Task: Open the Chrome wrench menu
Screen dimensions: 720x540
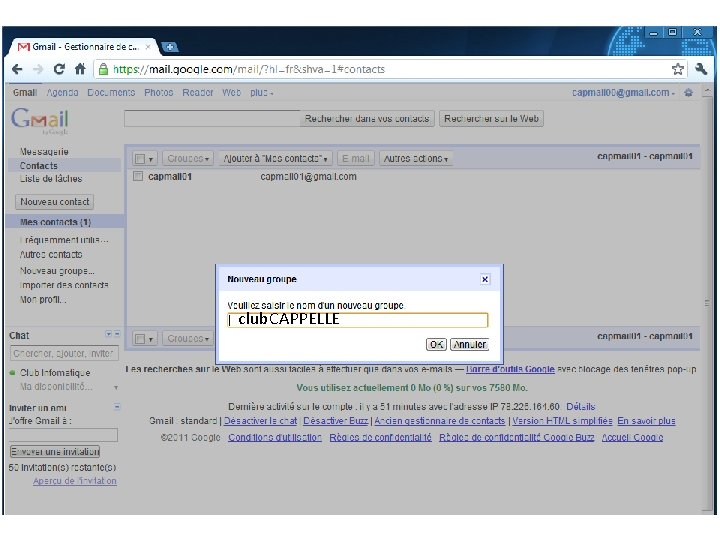Action: [701, 69]
